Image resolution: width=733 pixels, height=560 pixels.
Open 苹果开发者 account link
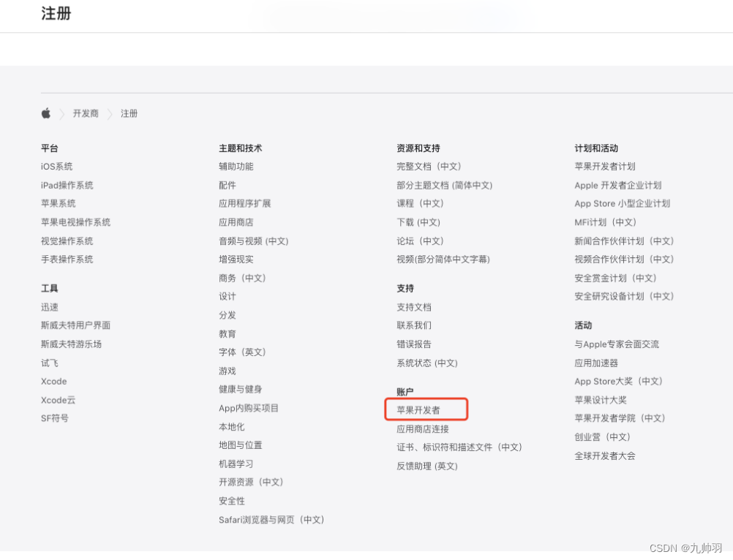(x=418, y=410)
